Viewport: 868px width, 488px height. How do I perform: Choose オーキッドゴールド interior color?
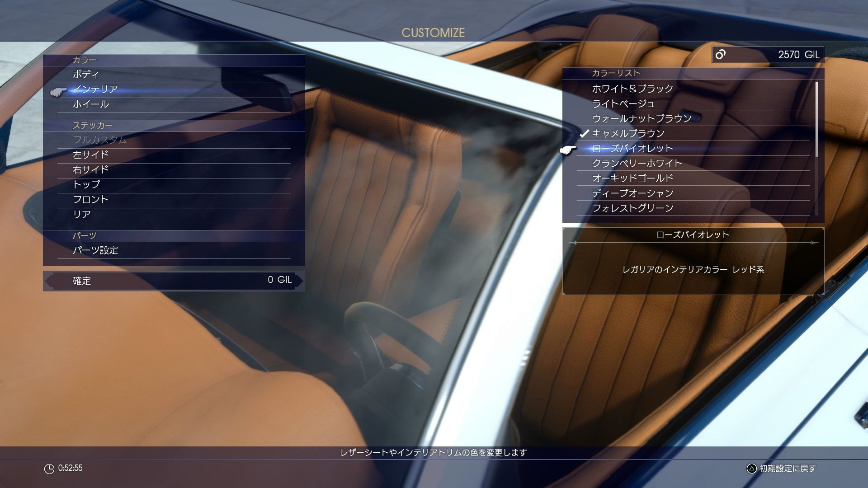coord(693,178)
